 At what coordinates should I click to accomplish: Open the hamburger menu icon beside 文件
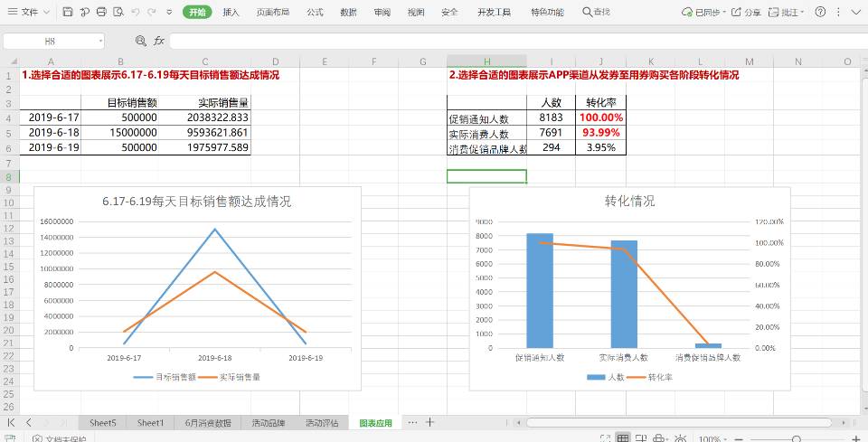click(12, 12)
